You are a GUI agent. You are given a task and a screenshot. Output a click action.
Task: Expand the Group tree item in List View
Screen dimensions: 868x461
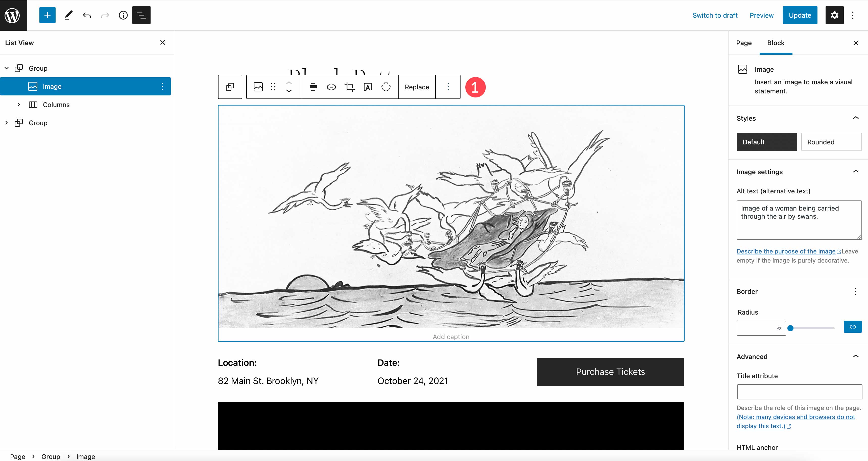[x=6, y=123]
